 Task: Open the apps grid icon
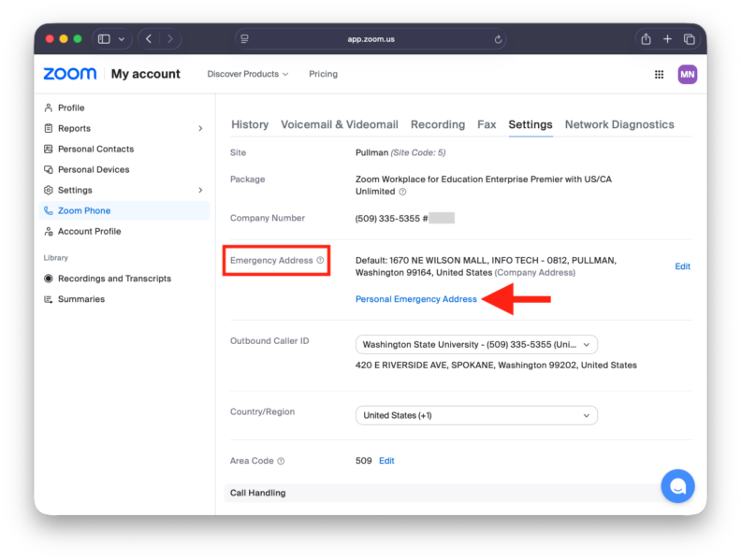point(659,74)
